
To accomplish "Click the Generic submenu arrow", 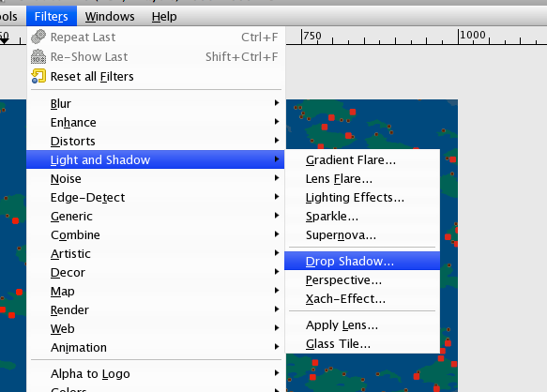I will [277, 215].
